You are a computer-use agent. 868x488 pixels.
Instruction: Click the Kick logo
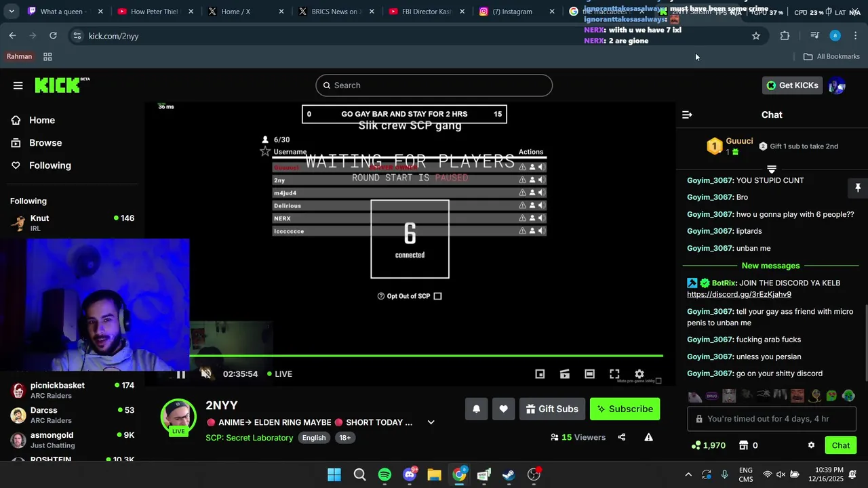click(62, 85)
